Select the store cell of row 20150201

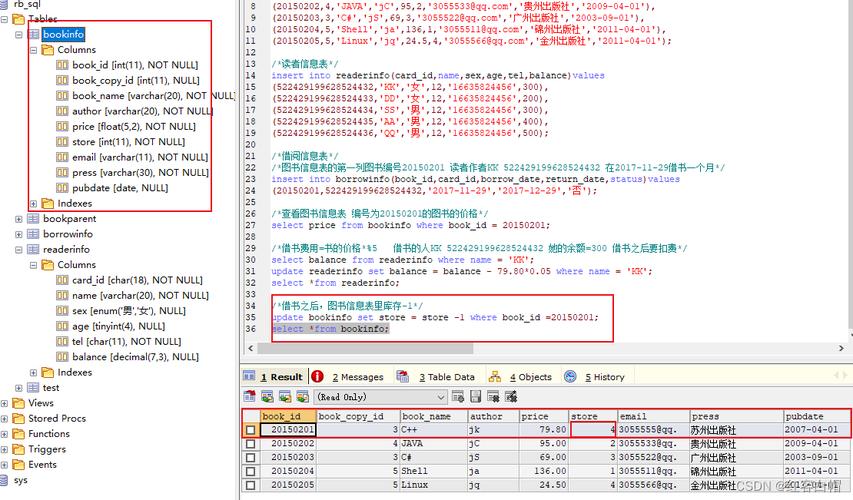click(593, 430)
